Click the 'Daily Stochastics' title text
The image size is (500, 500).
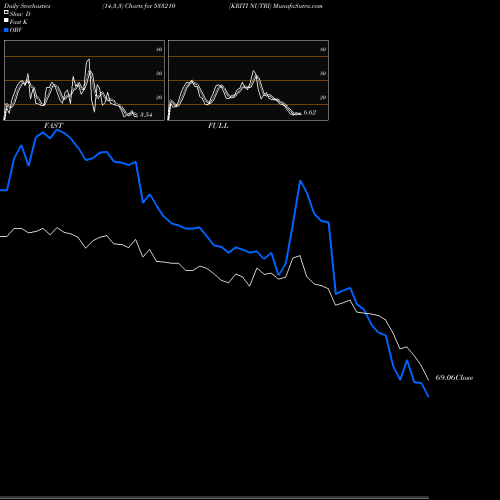tap(27, 6)
